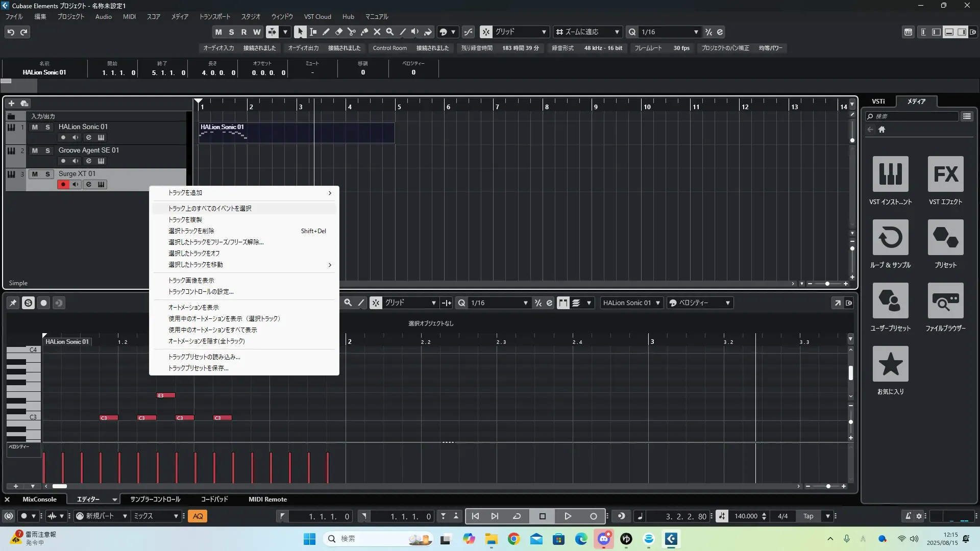Open the Loops & Samples tile

[x=890, y=237]
